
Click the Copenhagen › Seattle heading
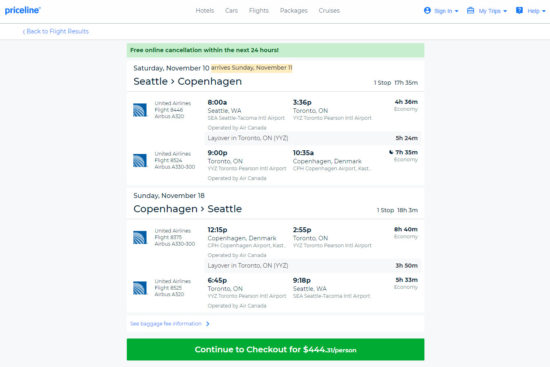pyautogui.click(x=188, y=209)
